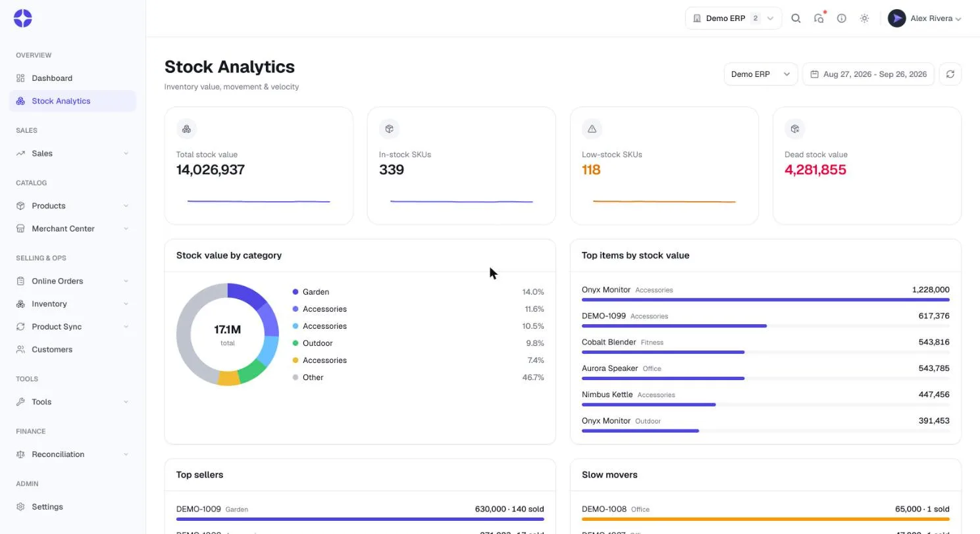Viewport: 980px width, 534px height.
Task: Select Stock Analytics in the sidebar
Action: click(x=72, y=101)
